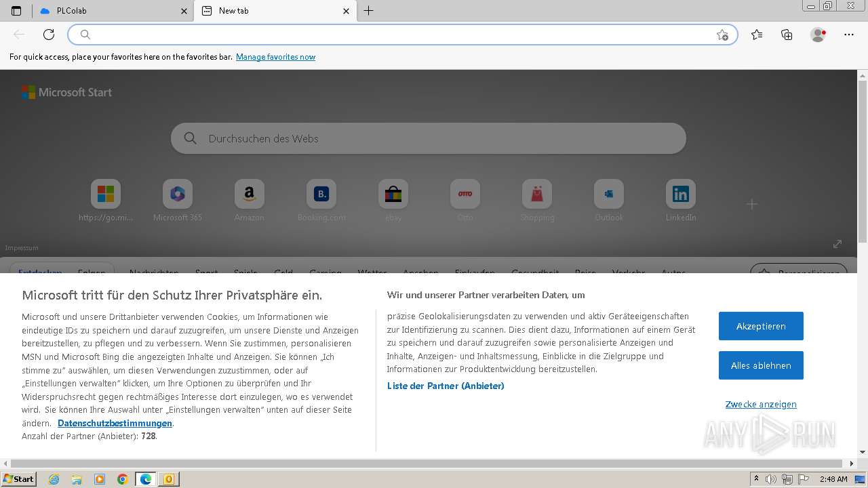868x488 pixels.
Task: Open File Explorer from taskbar
Action: coord(77,479)
